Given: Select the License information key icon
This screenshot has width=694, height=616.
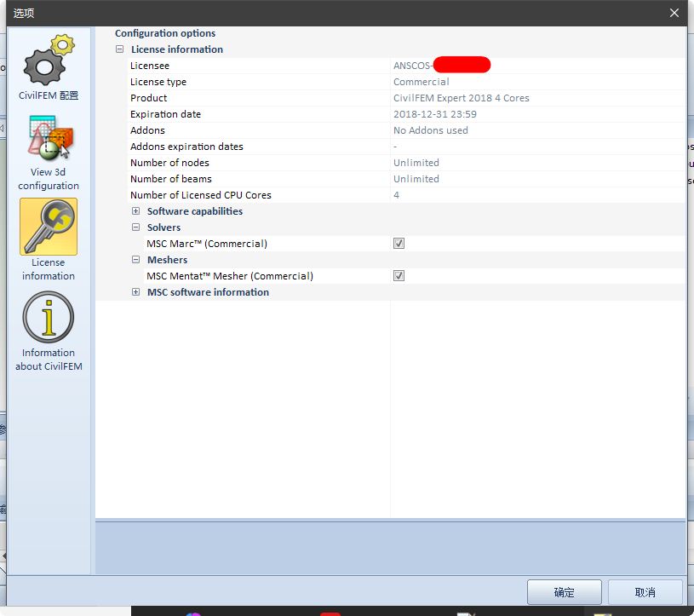Looking at the screenshot, I should (x=49, y=227).
